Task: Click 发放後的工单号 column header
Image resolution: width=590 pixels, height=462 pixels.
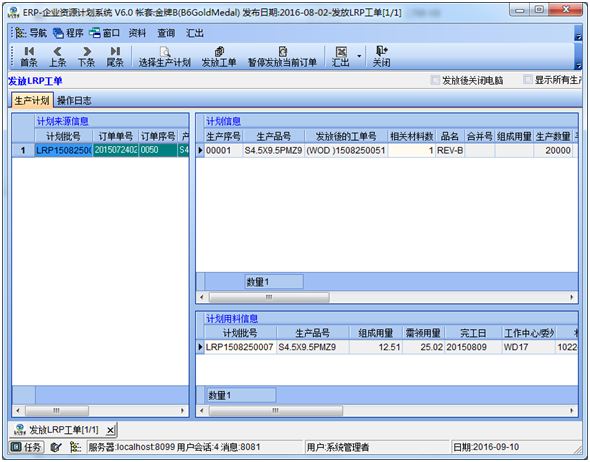Action: point(346,136)
